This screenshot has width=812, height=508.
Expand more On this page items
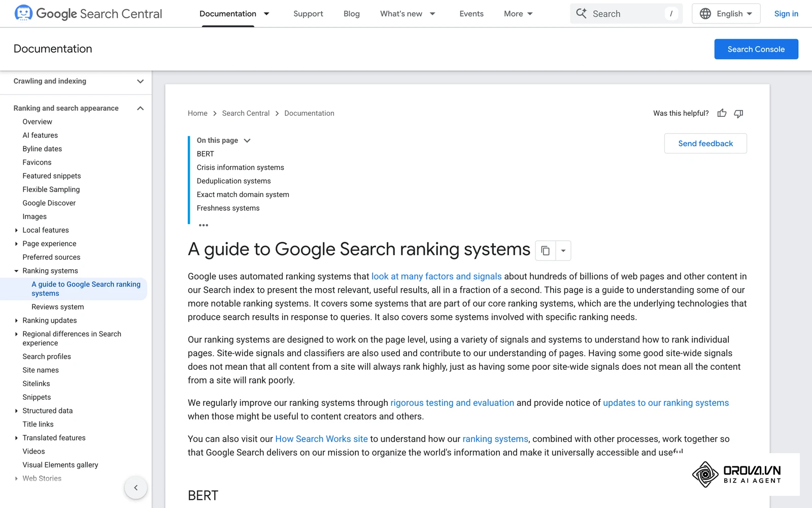[204, 225]
